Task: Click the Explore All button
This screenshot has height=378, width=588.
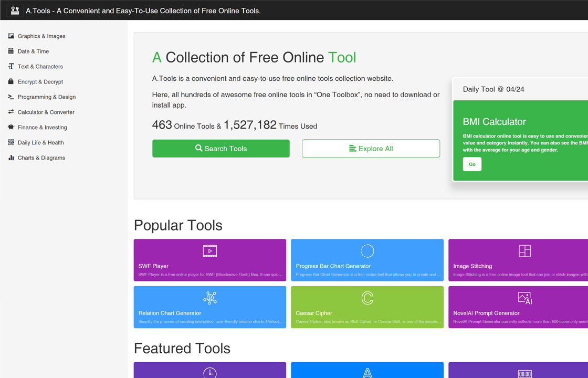Action: point(371,149)
